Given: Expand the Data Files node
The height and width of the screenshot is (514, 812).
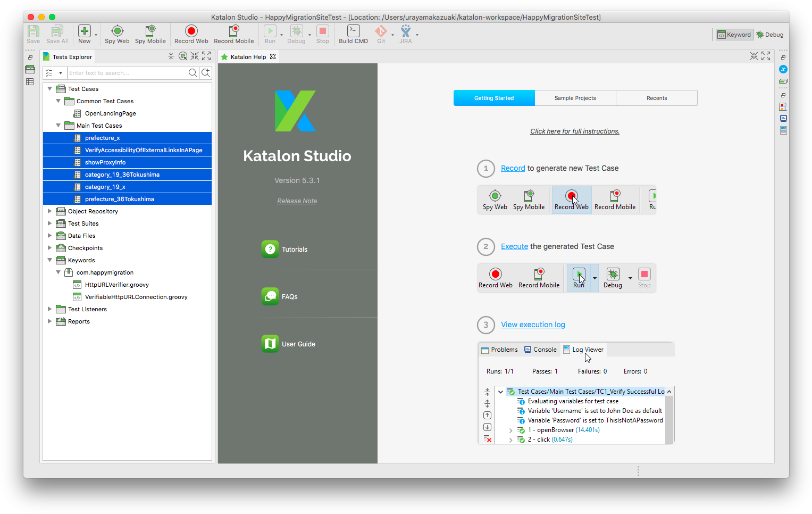Looking at the screenshot, I should pyautogui.click(x=50, y=236).
